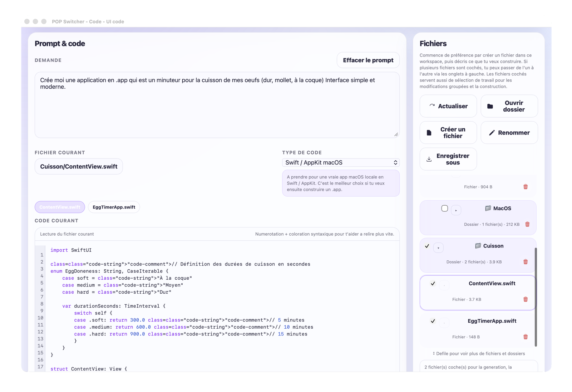Image resolution: width=572 pixels, height=392 pixels.
Task: Click the MacOS folder icon
Action: (488, 208)
